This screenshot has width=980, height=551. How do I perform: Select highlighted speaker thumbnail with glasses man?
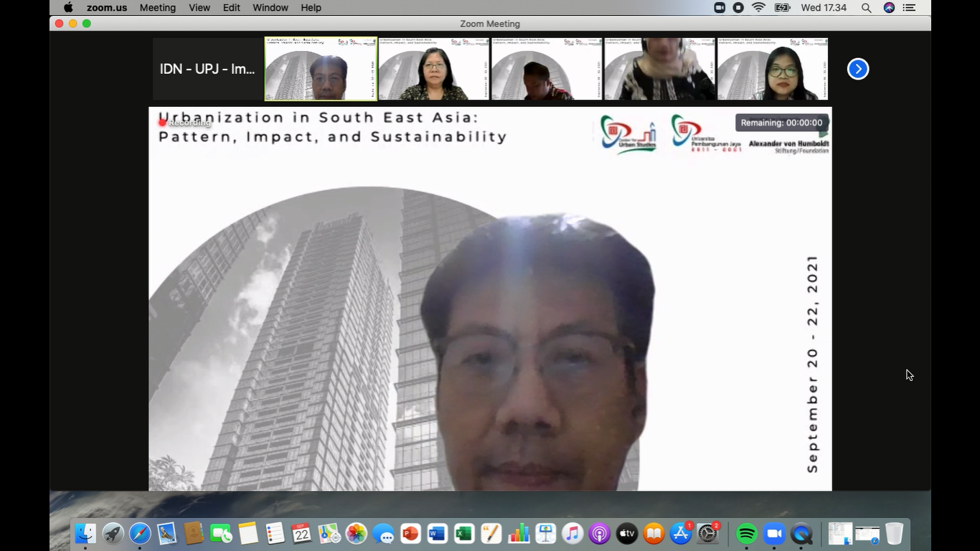(x=321, y=69)
